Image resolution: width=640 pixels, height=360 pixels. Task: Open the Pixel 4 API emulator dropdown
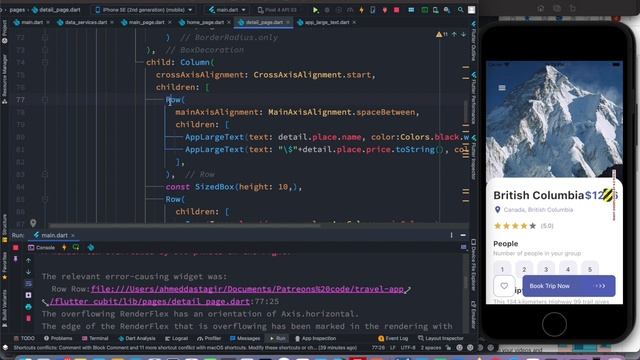pyautogui.click(x=278, y=10)
